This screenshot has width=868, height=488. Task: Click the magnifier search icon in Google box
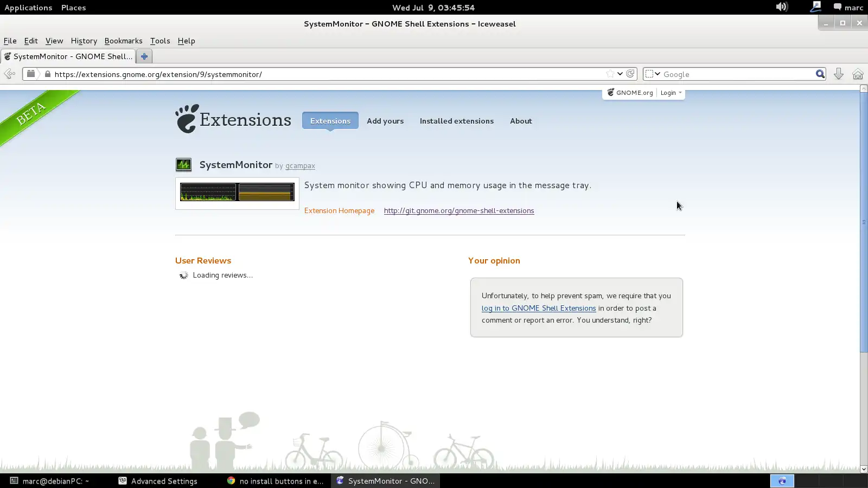[820, 74]
